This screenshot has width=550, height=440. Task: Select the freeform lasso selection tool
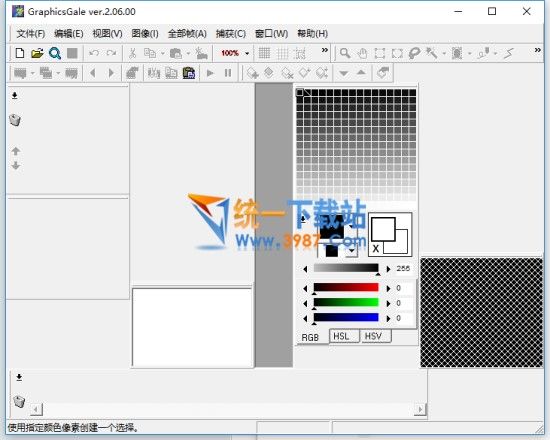click(397, 54)
